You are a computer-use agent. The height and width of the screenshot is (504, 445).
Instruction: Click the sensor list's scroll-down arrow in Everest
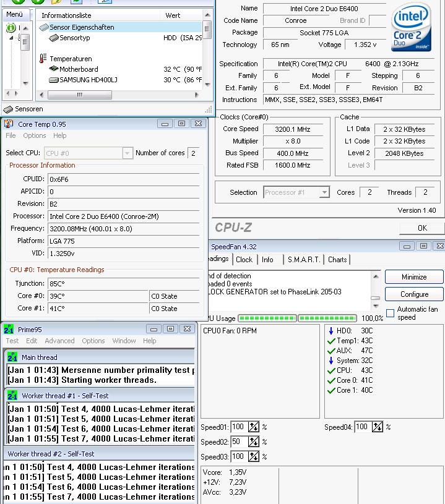[x=207, y=85]
